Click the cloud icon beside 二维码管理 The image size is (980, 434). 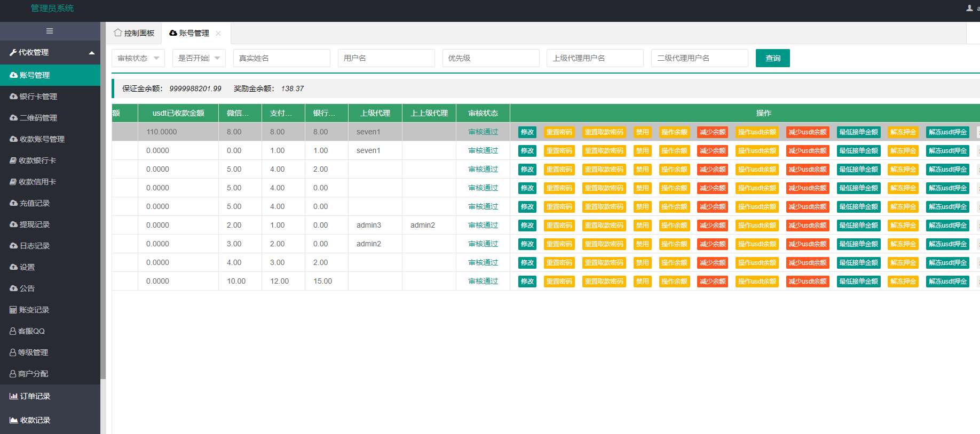pos(14,118)
